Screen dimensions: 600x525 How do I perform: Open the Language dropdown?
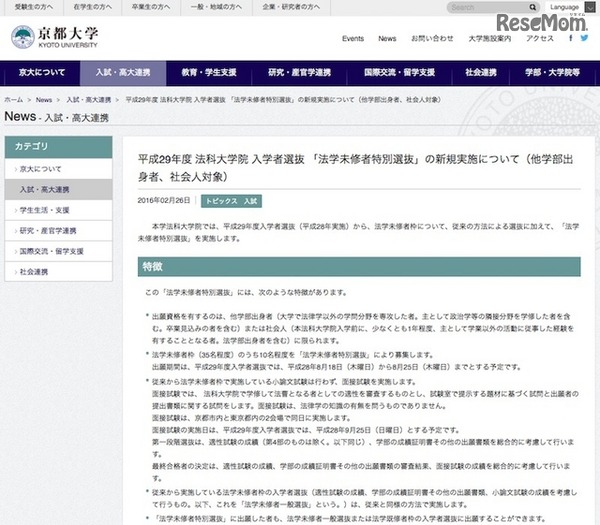572,7
